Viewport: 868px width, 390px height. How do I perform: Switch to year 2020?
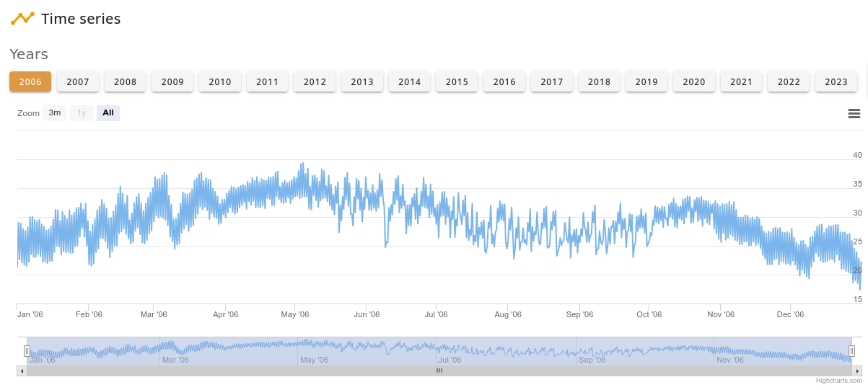[693, 81]
